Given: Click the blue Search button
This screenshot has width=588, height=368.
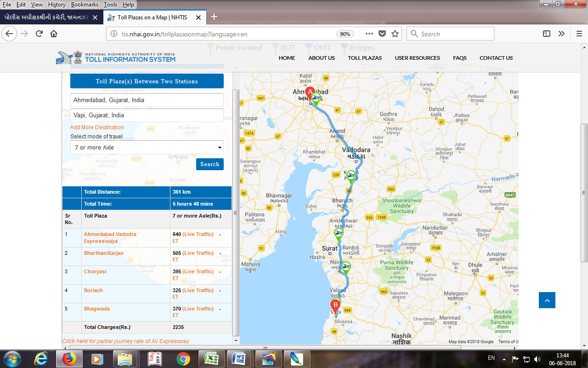Looking at the screenshot, I should point(209,164).
